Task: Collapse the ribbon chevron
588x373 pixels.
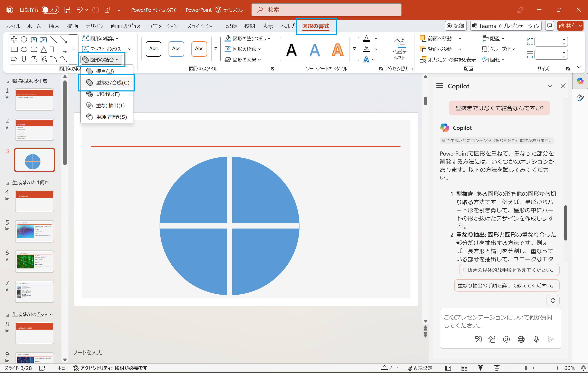Action: click(x=579, y=68)
